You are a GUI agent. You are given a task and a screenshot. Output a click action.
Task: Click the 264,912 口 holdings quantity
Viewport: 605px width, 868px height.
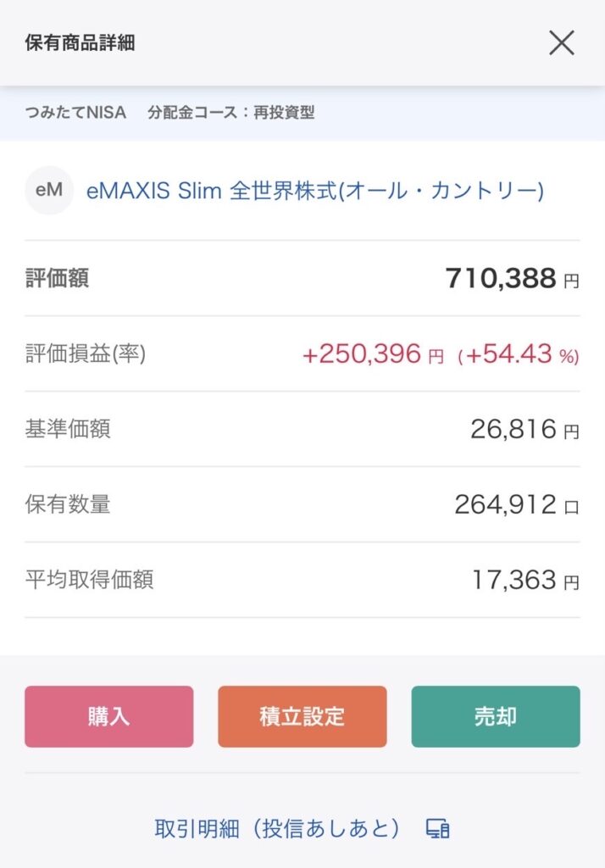(516, 505)
